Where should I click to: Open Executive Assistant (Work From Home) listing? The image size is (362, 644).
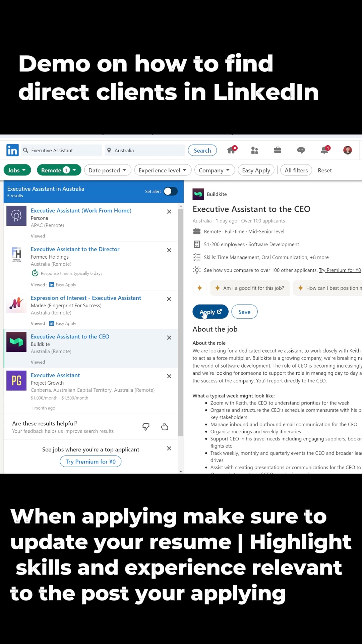point(81,211)
